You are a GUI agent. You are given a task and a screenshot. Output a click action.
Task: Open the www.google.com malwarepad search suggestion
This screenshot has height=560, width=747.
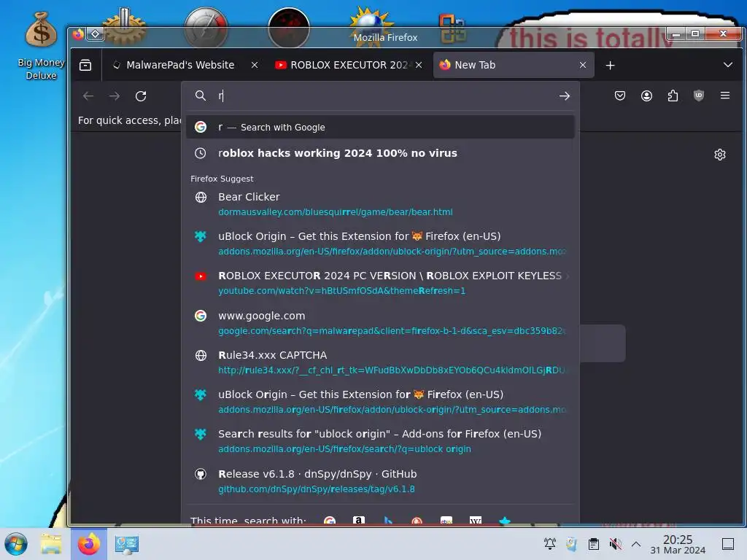[380, 323]
